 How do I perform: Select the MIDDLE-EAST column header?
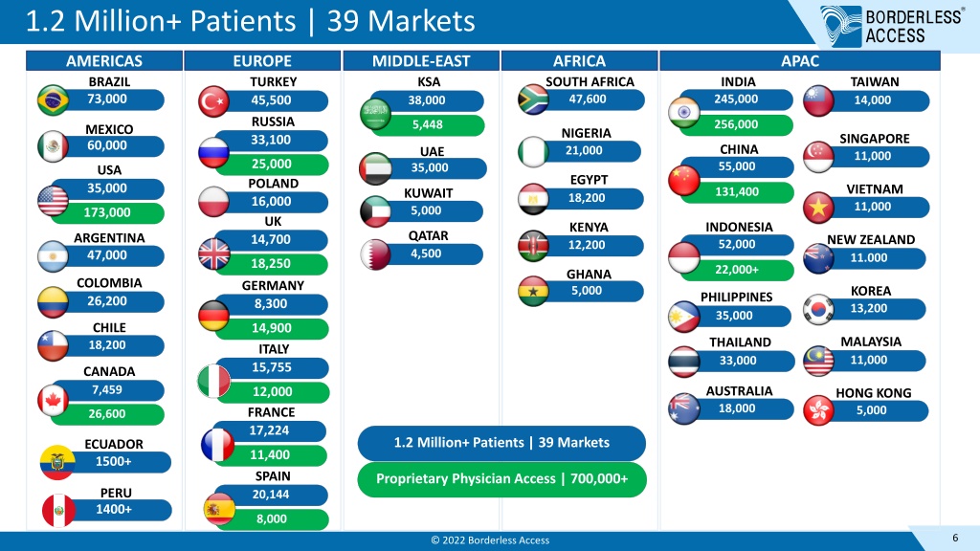pos(421,60)
